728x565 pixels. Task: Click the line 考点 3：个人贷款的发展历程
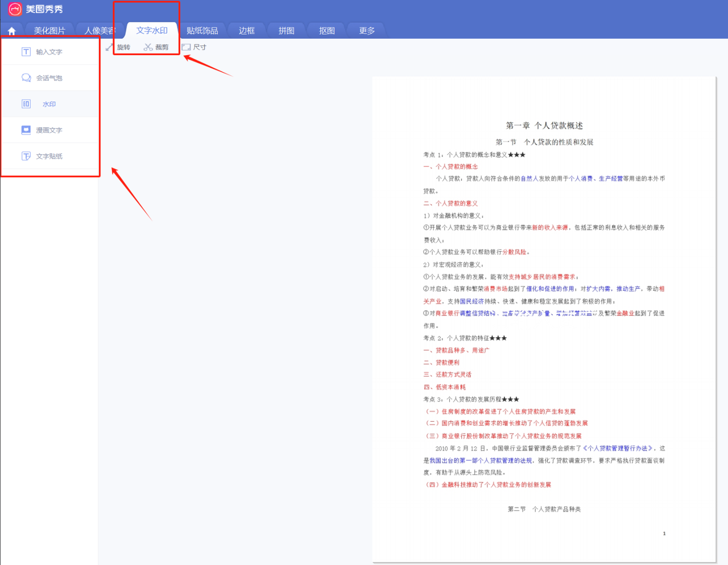(471, 399)
